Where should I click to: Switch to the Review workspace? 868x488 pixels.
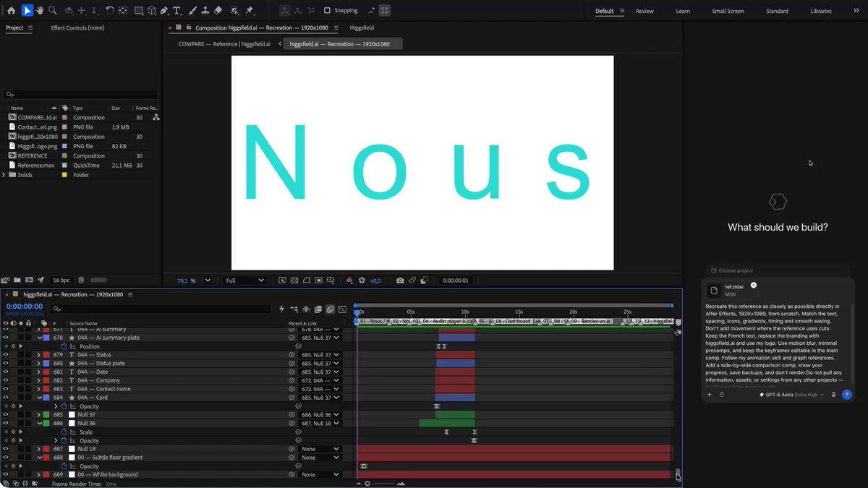[x=644, y=11]
